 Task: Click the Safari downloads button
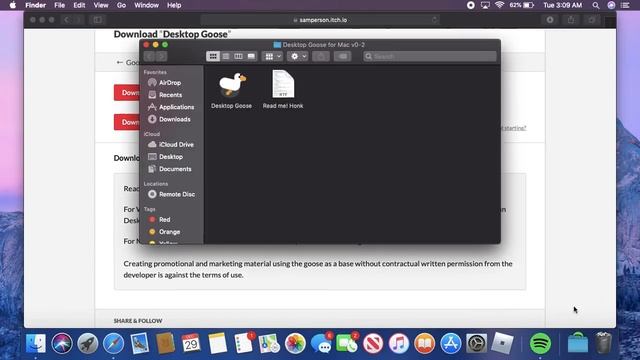click(x=550, y=20)
